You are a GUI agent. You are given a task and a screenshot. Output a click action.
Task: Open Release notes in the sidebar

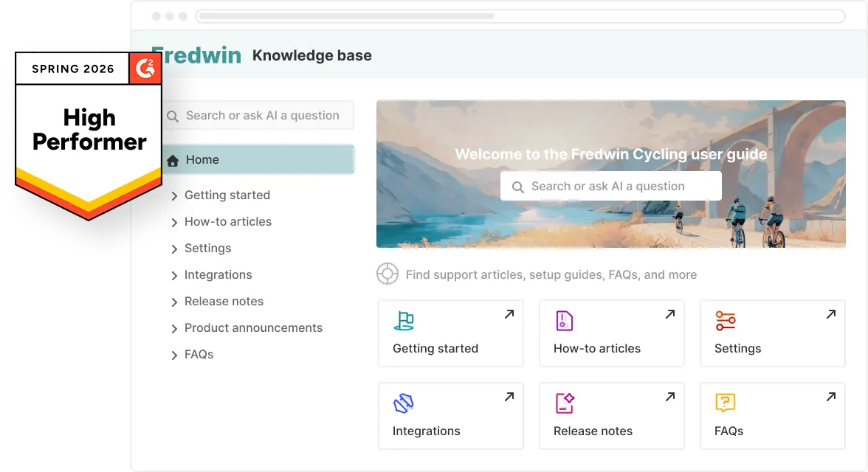point(224,302)
